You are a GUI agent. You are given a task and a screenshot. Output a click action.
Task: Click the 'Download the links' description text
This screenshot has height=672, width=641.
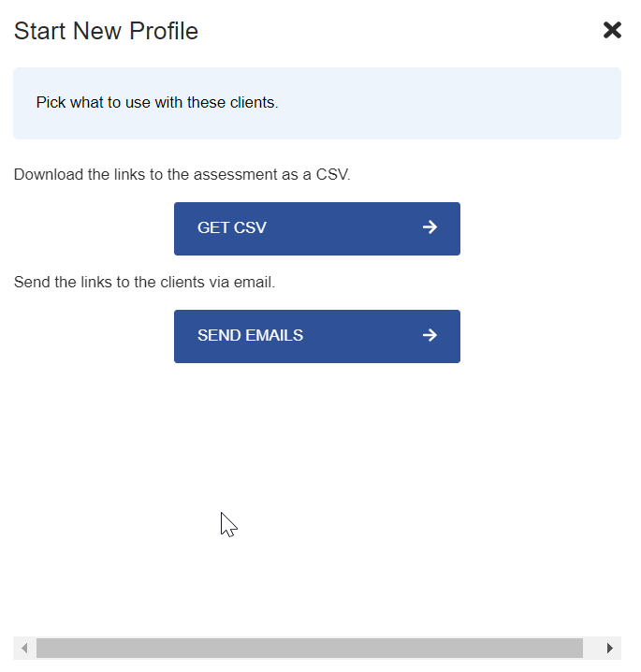coord(182,174)
